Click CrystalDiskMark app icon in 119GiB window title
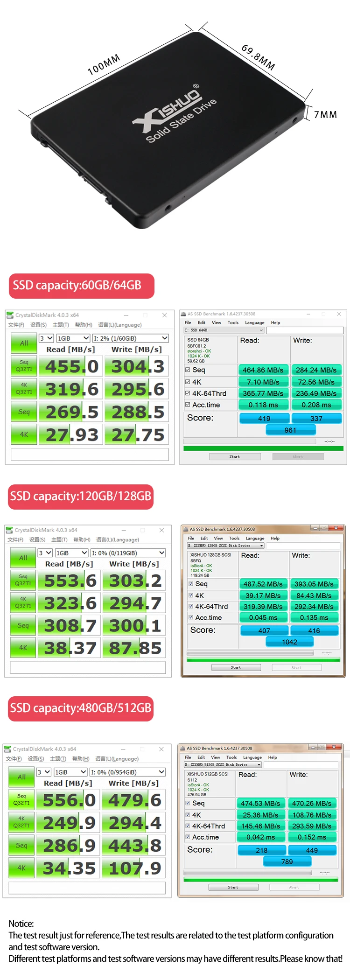 [x=9, y=530]
